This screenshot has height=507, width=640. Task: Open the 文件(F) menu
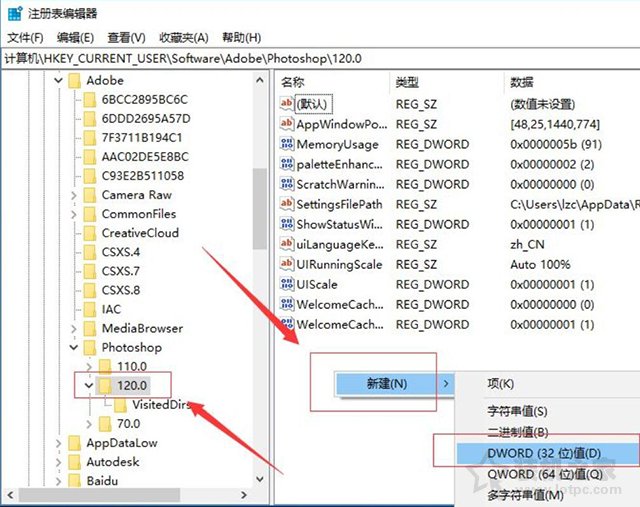click(x=25, y=38)
